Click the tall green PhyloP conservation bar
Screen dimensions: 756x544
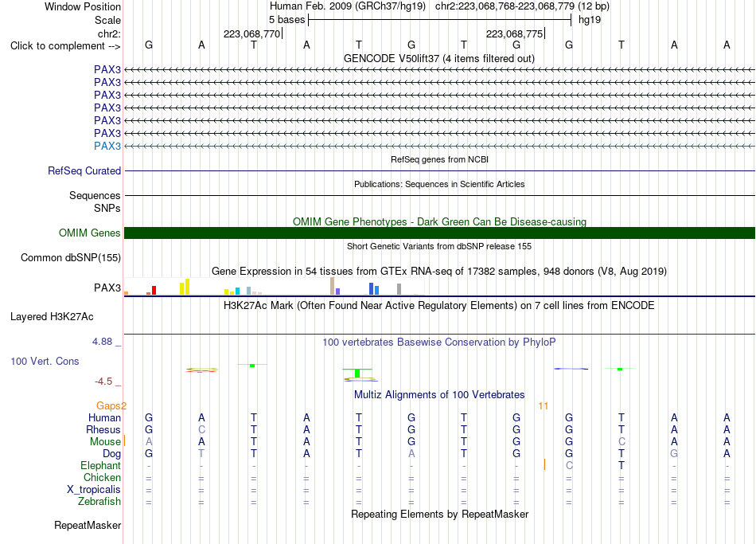357,373
